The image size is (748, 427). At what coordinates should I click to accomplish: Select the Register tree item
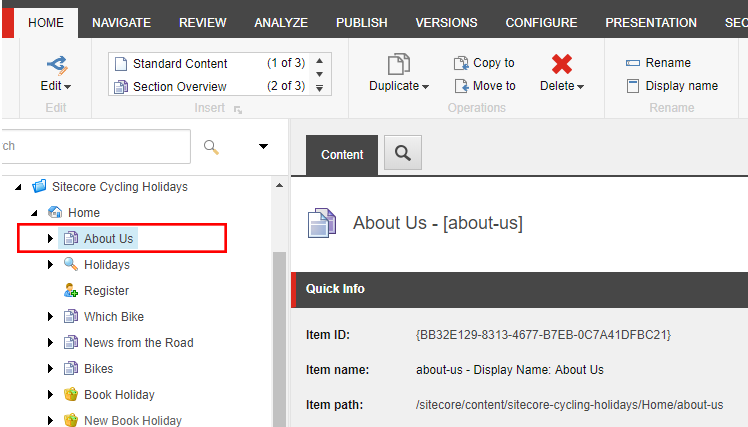click(106, 291)
